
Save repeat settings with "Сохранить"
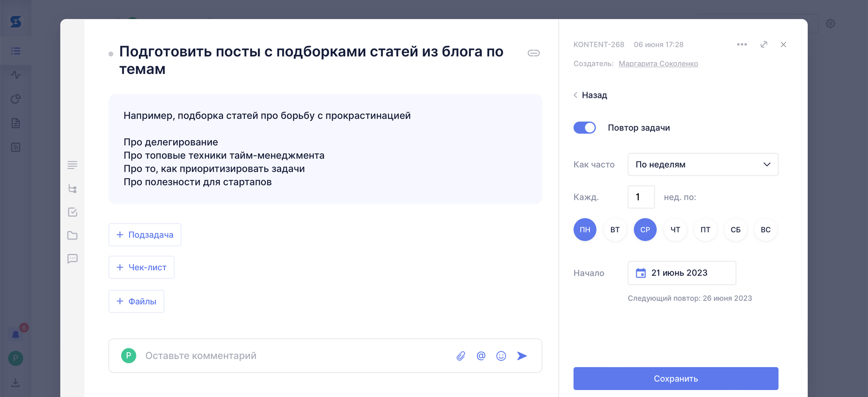tap(676, 378)
